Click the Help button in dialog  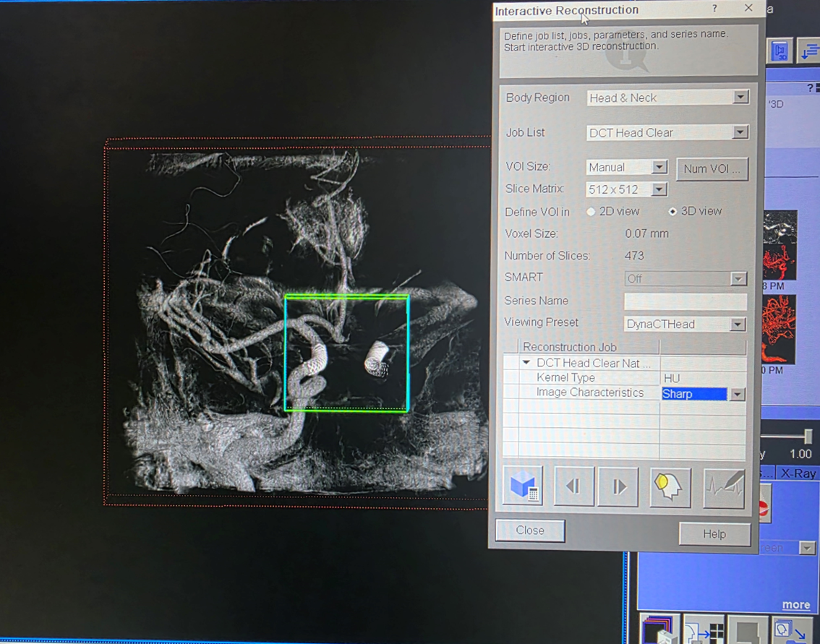[714, 534]
